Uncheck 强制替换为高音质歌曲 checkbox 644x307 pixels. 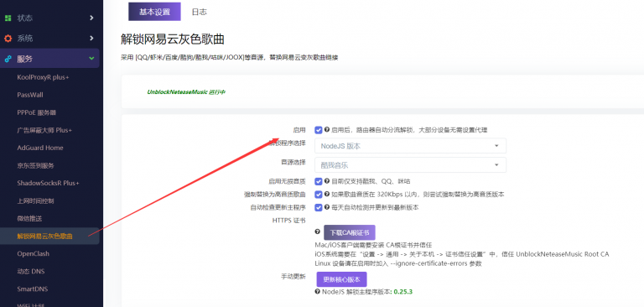point(319,195)
